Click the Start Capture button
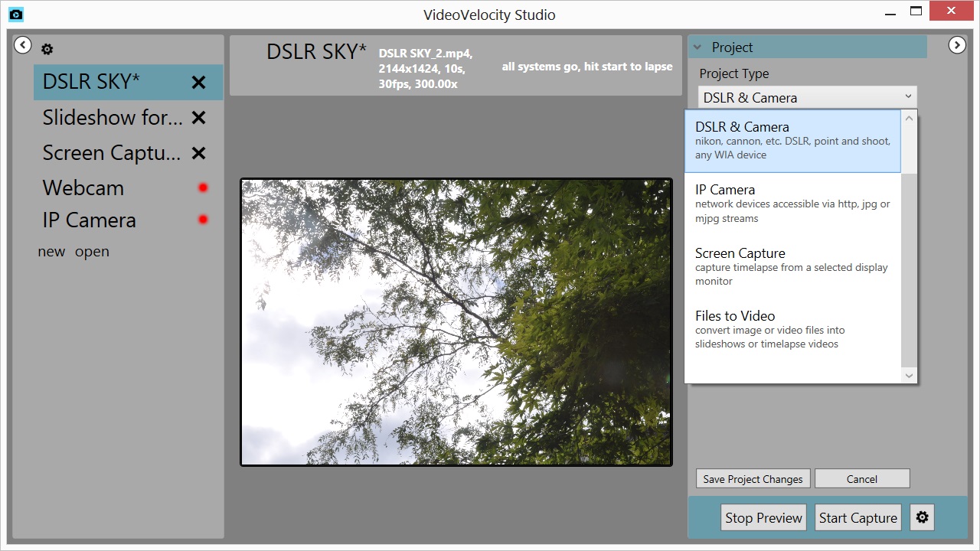 (858, 517)
